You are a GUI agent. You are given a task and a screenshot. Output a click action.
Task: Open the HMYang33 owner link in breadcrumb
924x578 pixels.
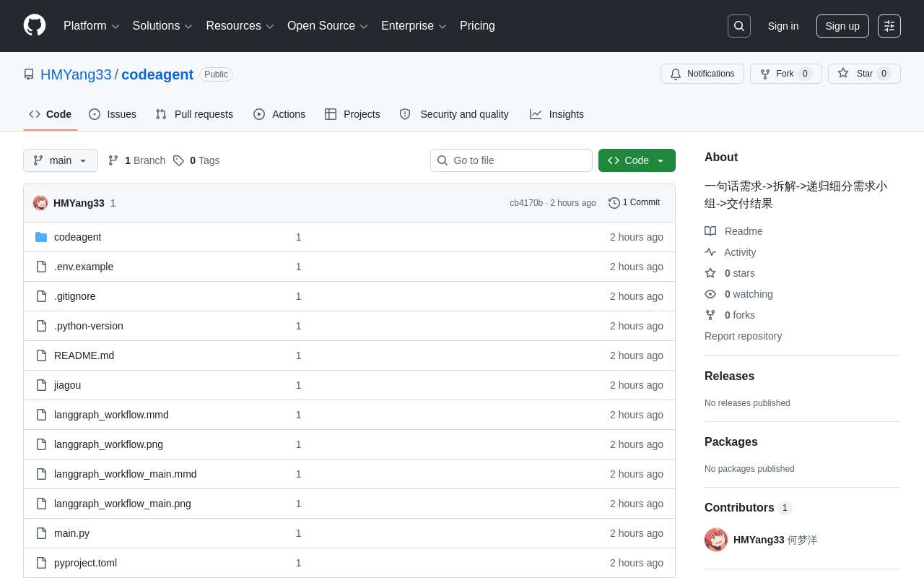click(76, 74)
